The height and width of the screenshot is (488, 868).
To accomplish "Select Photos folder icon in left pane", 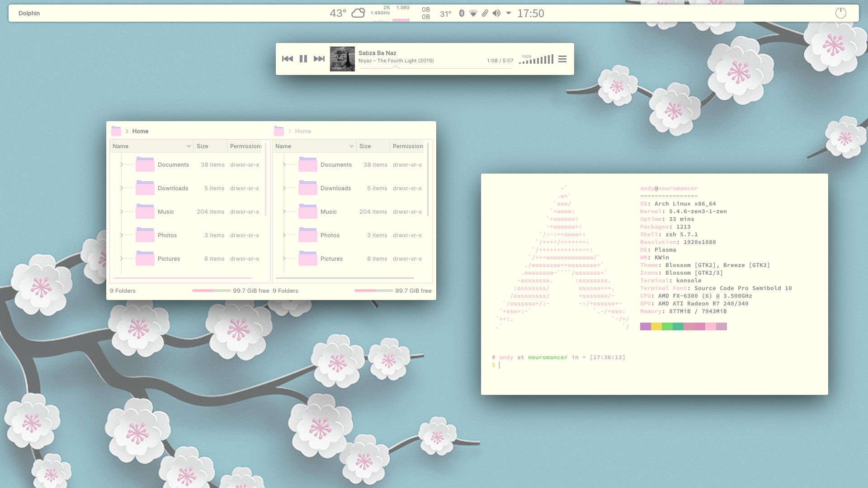I will [x=145, y=235].
